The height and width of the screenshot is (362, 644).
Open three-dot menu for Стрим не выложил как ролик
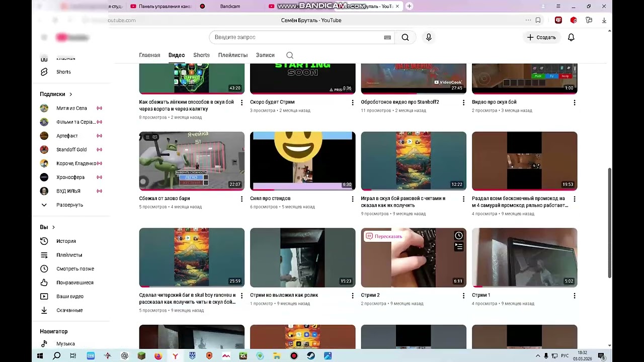point(353,296)
